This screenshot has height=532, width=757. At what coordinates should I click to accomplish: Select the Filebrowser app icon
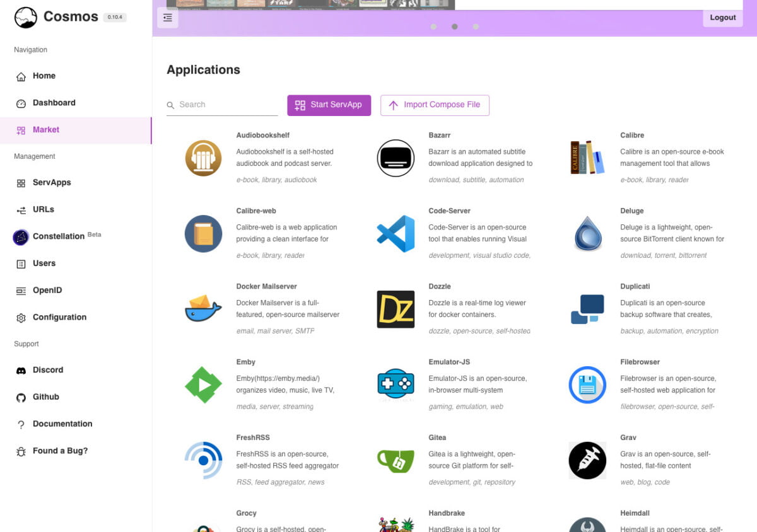click(587, 385)
